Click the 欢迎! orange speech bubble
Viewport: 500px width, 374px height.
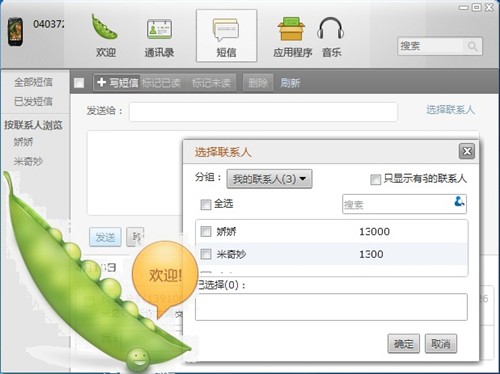click(164, 276)
